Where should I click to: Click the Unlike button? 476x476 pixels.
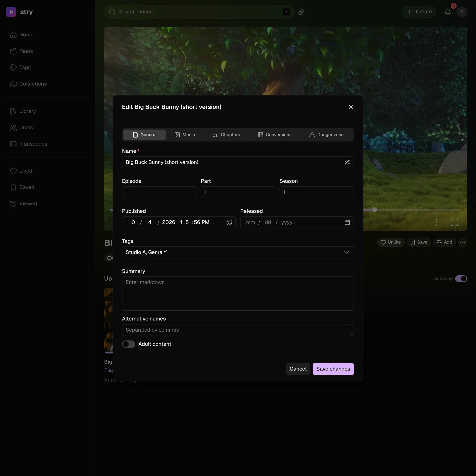tap(391, 242)
